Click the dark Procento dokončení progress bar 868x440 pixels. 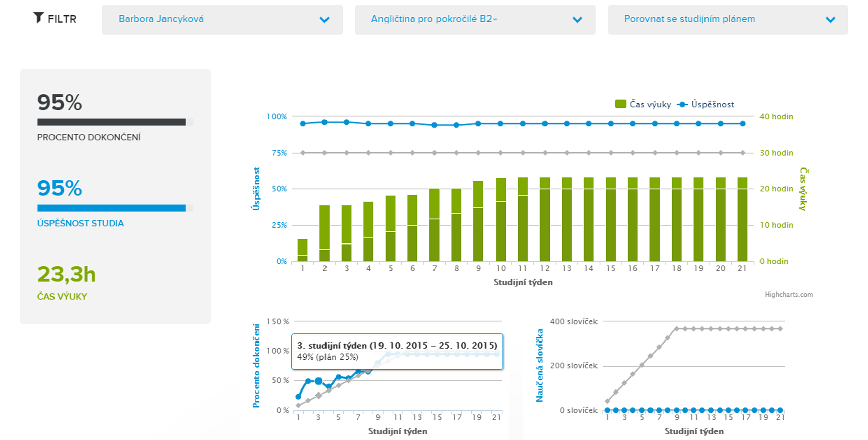point(112,122)
